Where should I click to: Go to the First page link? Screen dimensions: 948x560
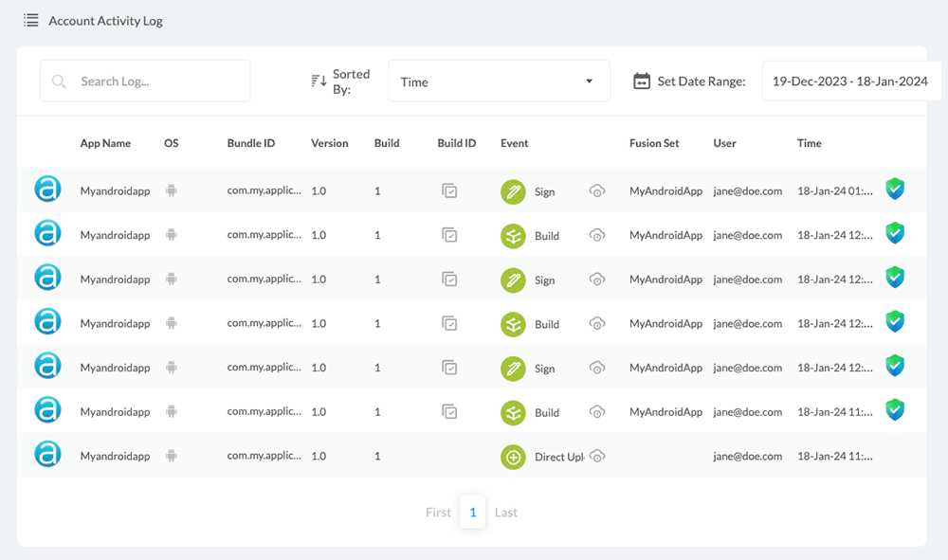click(438, 513)
